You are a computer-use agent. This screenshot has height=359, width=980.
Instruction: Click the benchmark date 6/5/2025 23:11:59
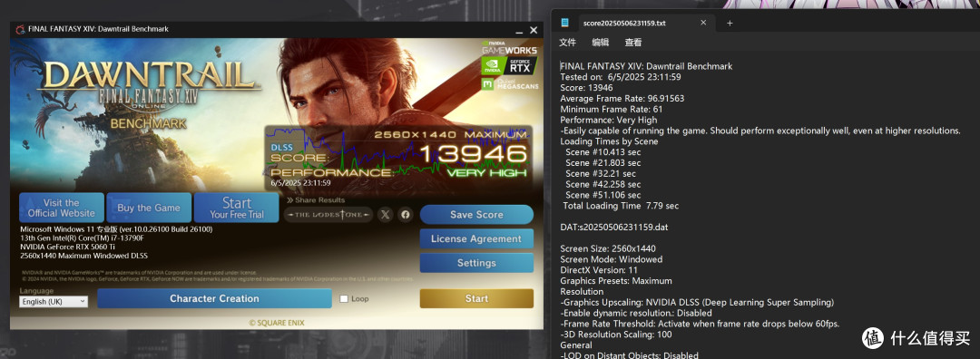pyautogui.click(x=300, y=183)
